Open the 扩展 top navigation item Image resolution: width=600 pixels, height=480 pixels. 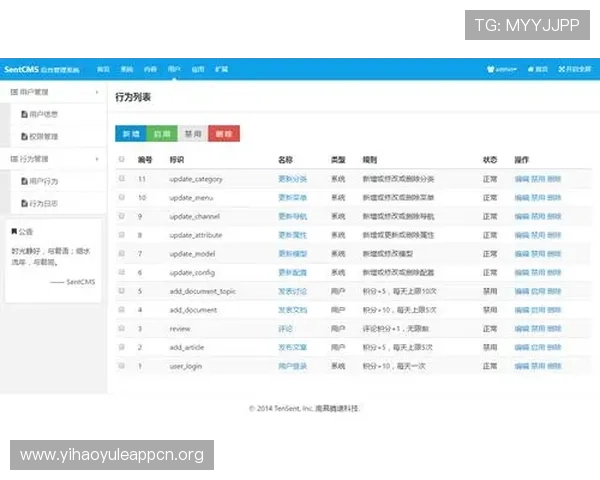coord(222,69)
